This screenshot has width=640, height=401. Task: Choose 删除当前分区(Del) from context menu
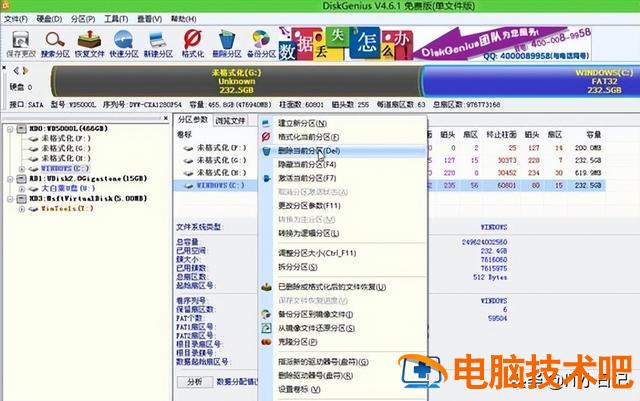343,151
